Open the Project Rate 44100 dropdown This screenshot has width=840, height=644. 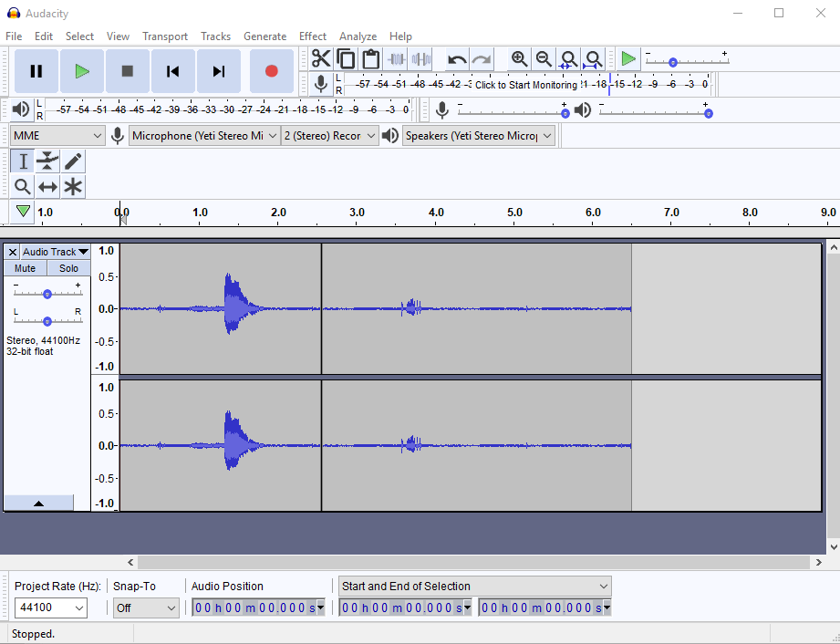51,608
